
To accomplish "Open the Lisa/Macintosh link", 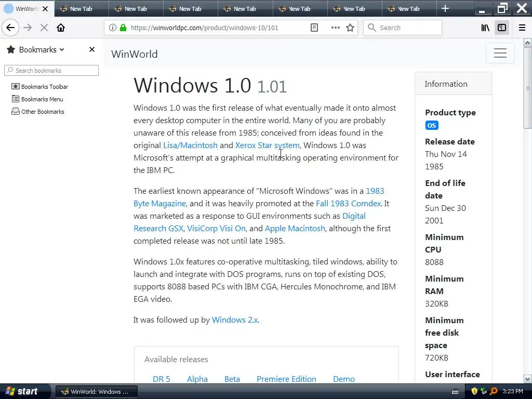I will coord(190,145).
